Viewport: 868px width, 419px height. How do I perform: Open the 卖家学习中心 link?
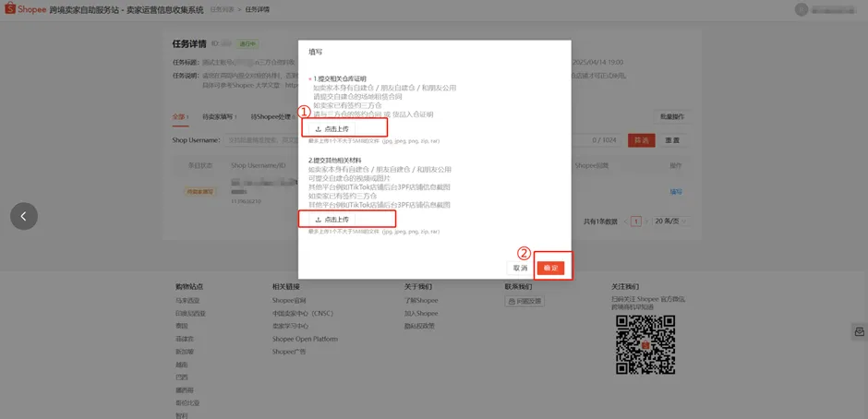pyautogui.click(x=290, y=326)
